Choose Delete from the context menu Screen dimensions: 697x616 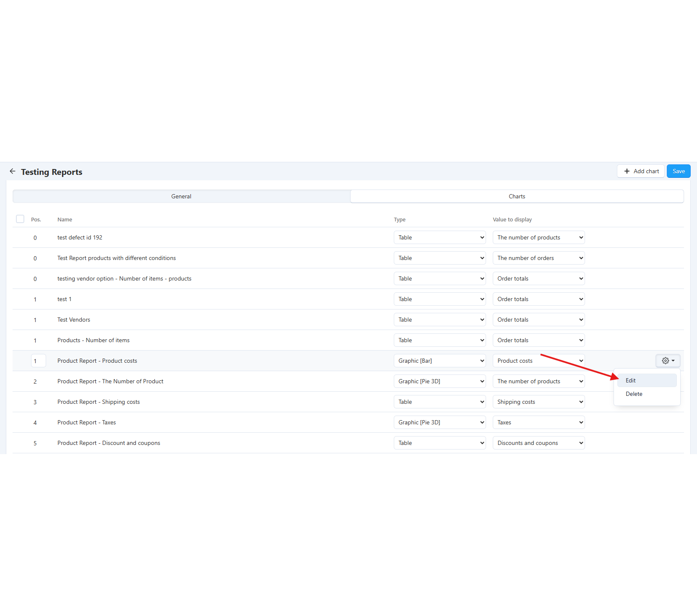634,394
